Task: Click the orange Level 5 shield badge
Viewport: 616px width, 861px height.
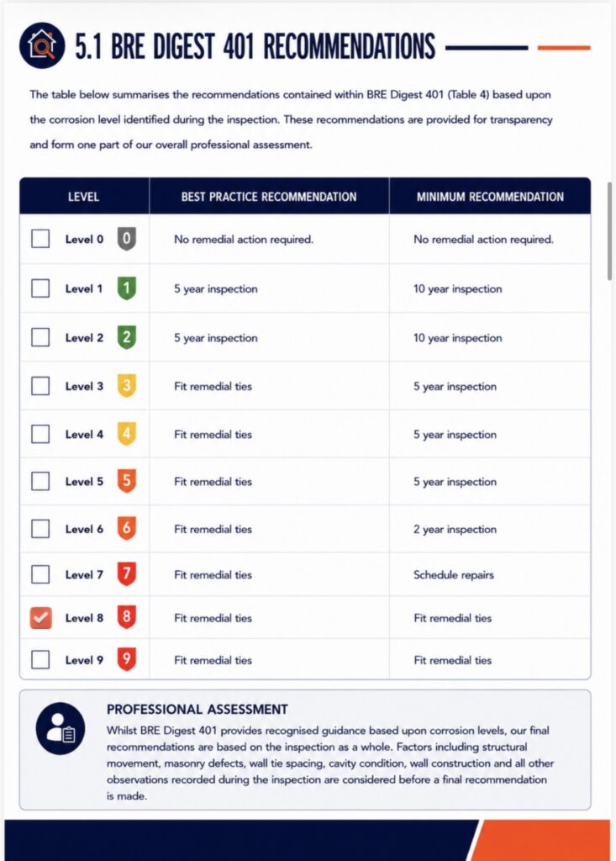Action: coord(126,481)
